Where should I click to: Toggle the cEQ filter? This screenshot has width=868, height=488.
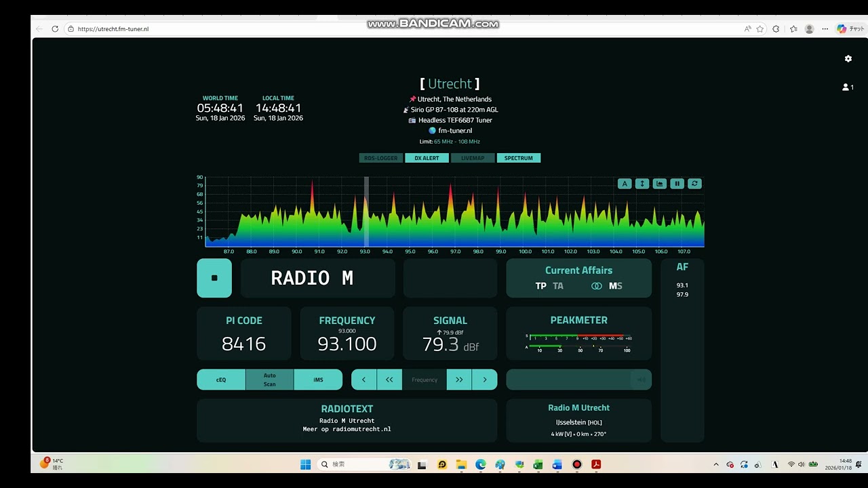pyautogui.click(x=221, y=380)
